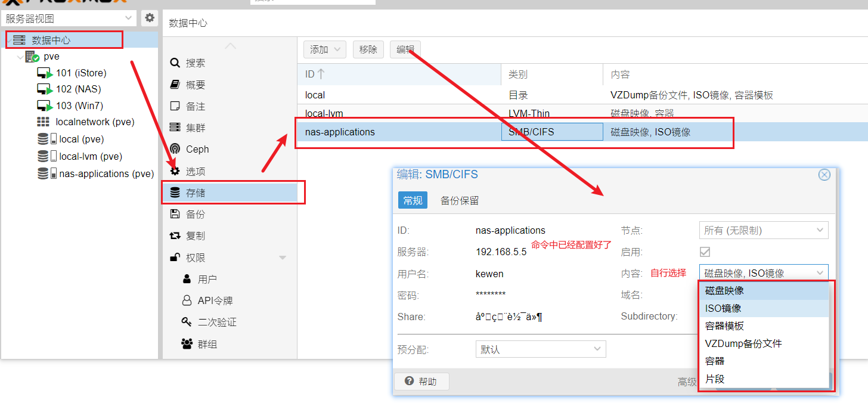Click the 搜索 magnifier icon in the menu
This screenshot has height=403, width=868.
click(x=175, y=63)
